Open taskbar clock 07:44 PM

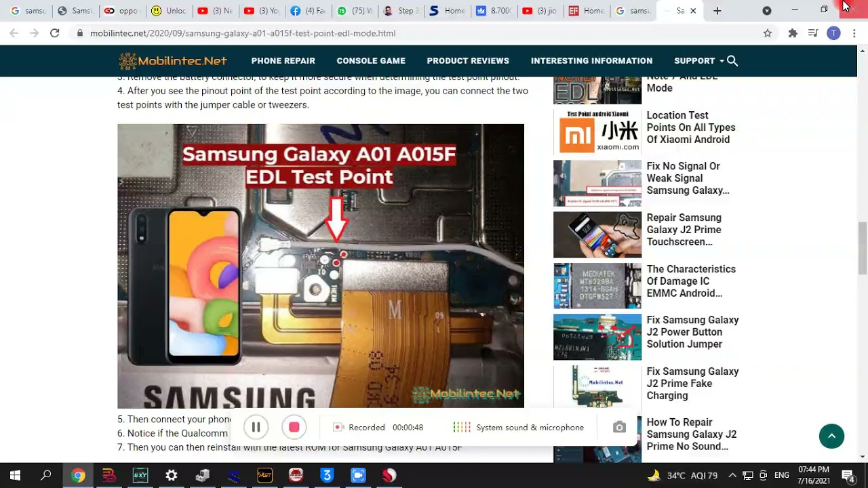[814, 475]
